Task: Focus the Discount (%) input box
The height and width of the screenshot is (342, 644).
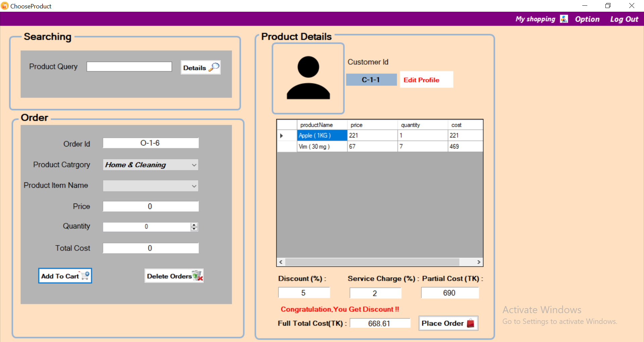Action: (x=304, y=293)
